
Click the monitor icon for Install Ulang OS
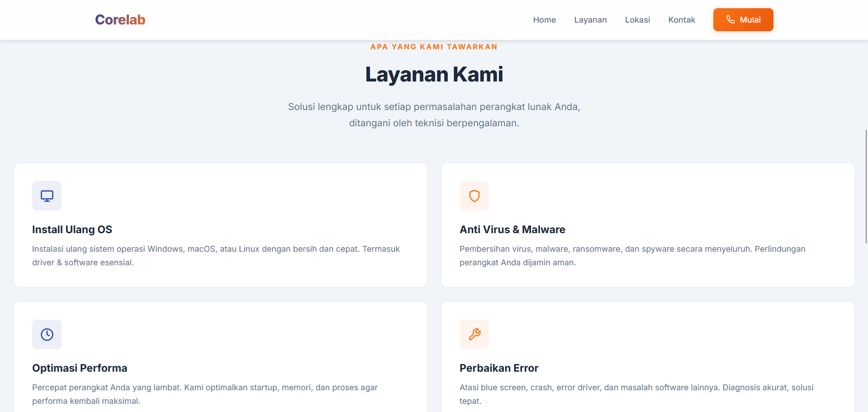tap(47, 196)
